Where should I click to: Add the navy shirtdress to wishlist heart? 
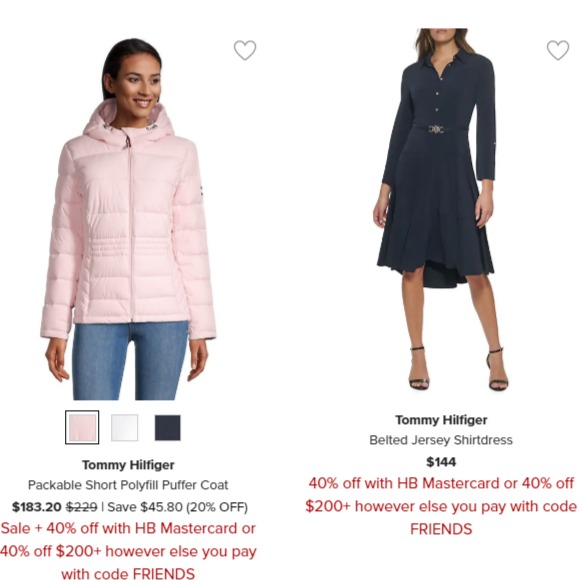tap(558, 50)
